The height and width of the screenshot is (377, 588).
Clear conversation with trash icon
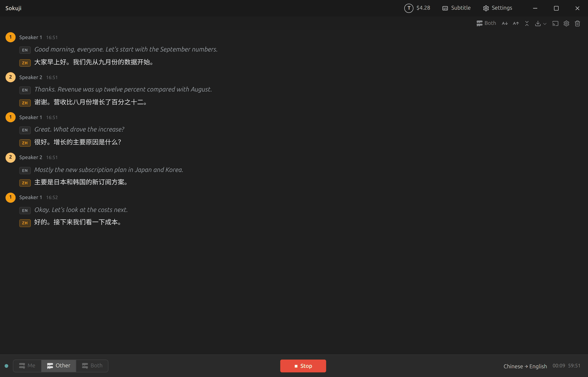coord(577,23)
